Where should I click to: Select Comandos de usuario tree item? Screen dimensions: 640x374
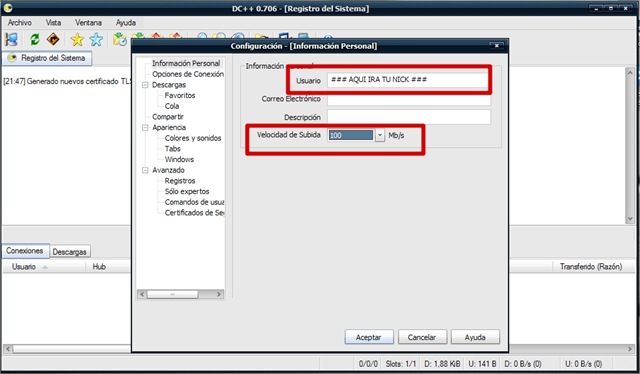click(194, 202)
